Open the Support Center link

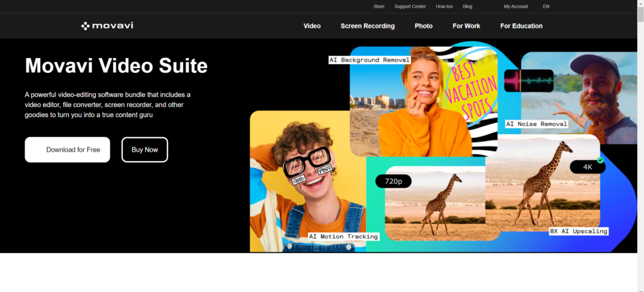[x=410, y=6]
